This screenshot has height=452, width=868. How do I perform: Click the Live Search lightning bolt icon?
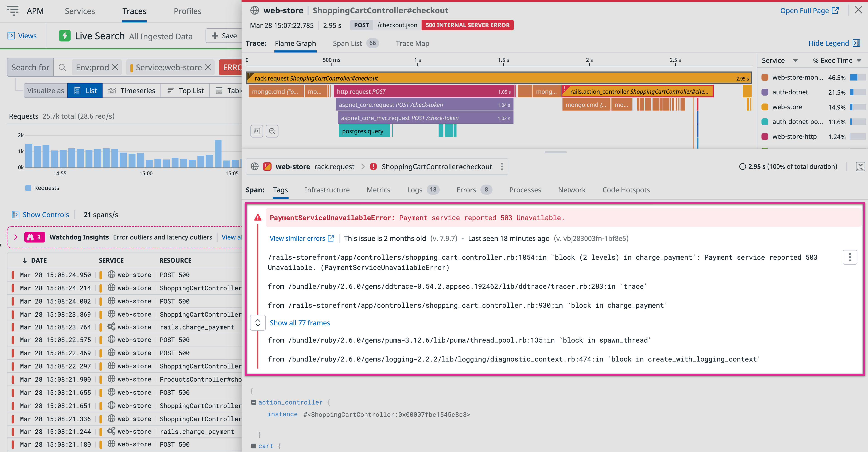pos(65,35)
